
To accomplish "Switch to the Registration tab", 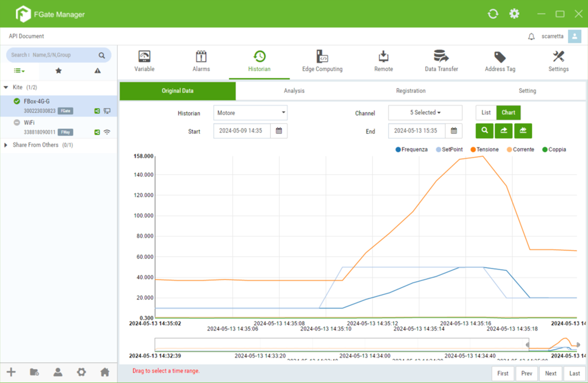I will point(411,91).
